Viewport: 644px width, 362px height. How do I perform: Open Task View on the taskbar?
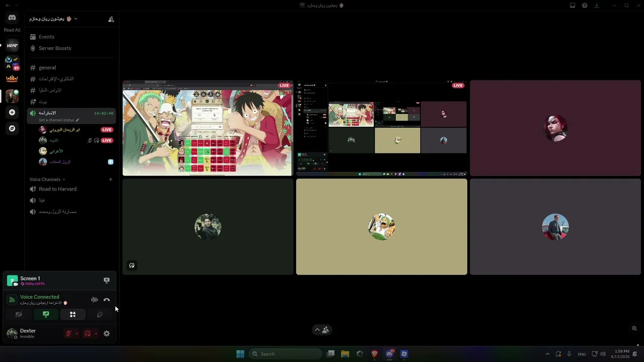pyautogui.click(x=331, y=354)
